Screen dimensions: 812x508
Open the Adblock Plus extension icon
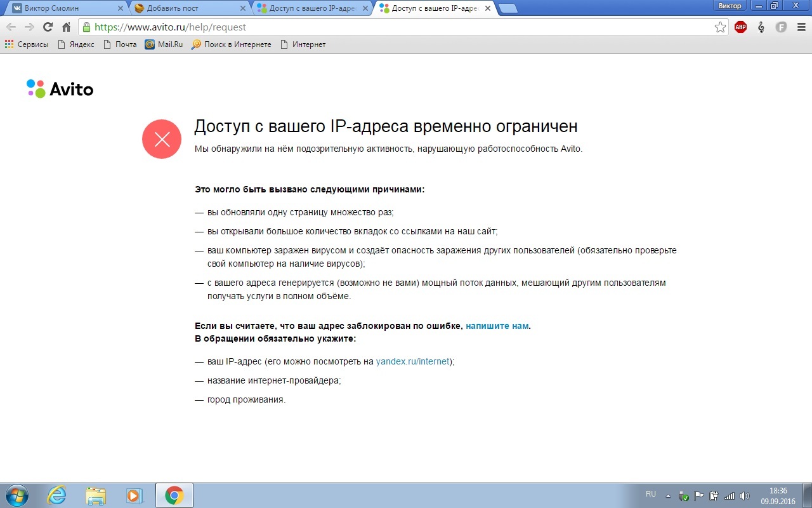740,27
